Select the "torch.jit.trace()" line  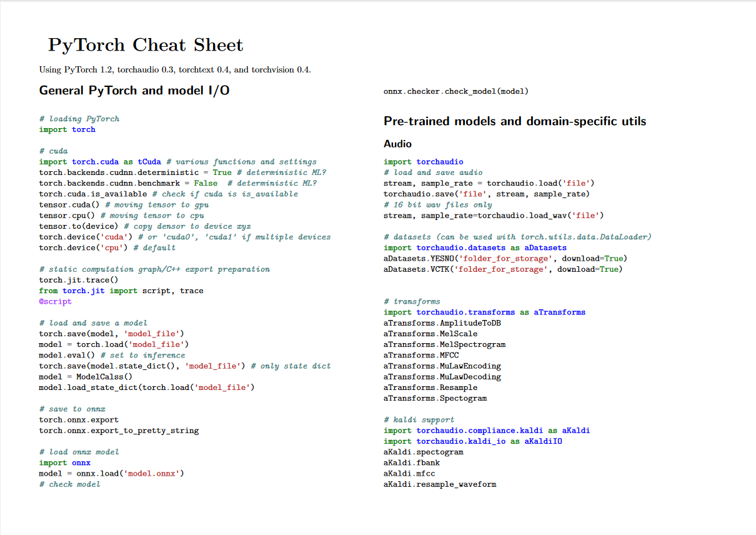tap(78, 280)
